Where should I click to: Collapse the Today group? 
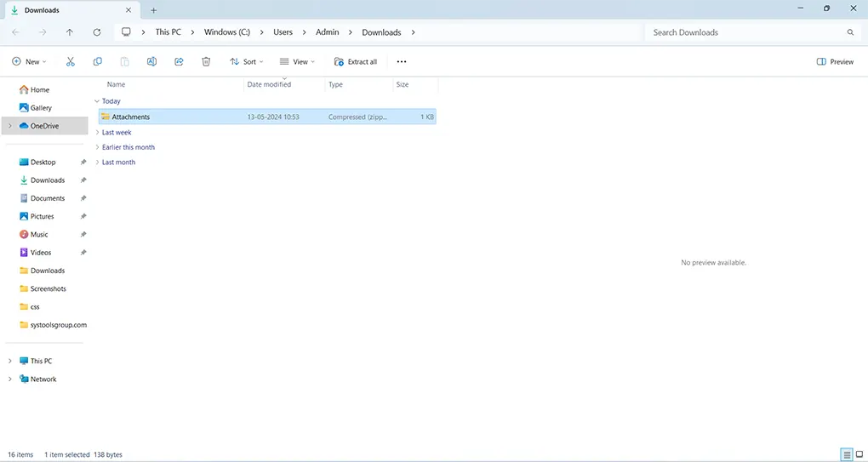point(97,101)
